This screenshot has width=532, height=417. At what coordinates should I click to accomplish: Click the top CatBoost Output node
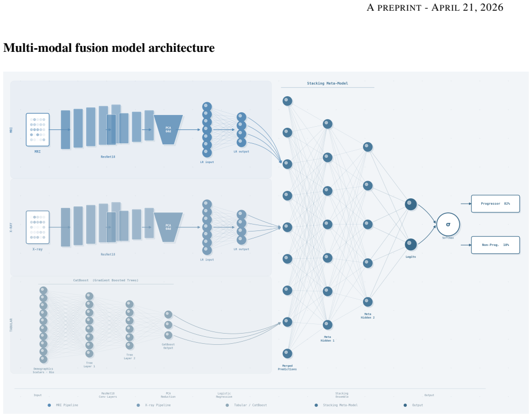click(168, 314)
